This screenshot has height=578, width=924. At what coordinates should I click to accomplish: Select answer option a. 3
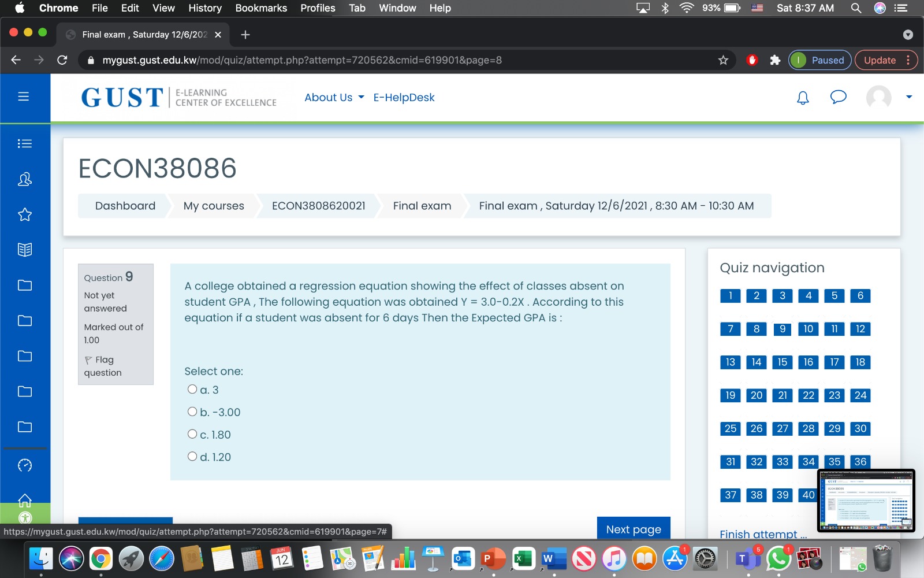point(192,389)
